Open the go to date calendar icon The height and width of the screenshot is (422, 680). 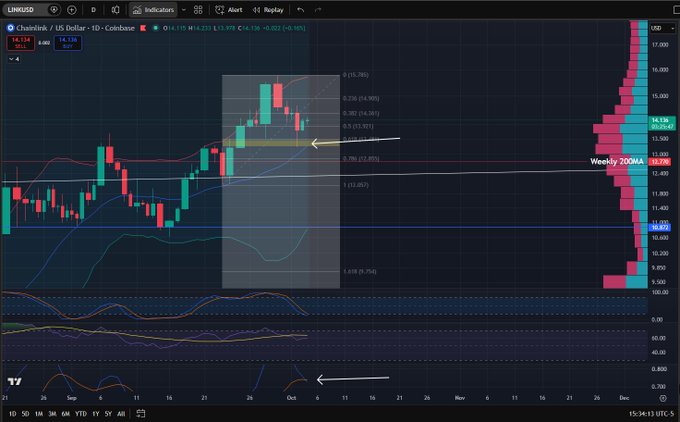pos(141,414)
